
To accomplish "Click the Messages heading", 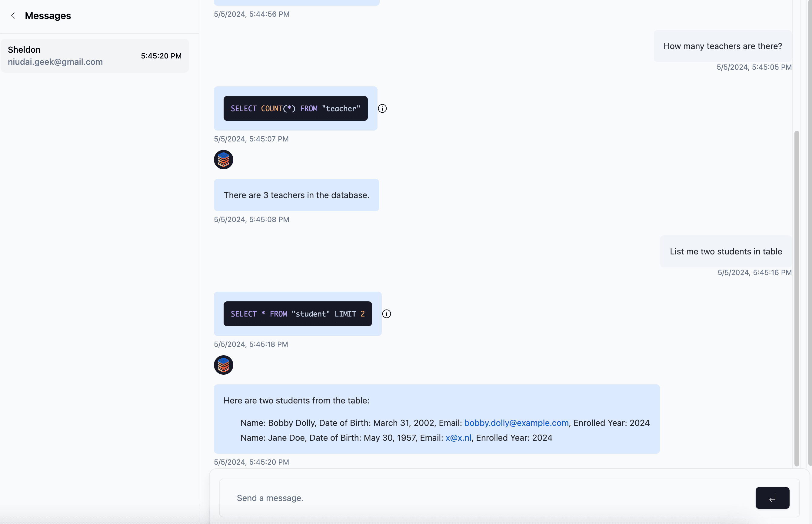I will point(48,16).
